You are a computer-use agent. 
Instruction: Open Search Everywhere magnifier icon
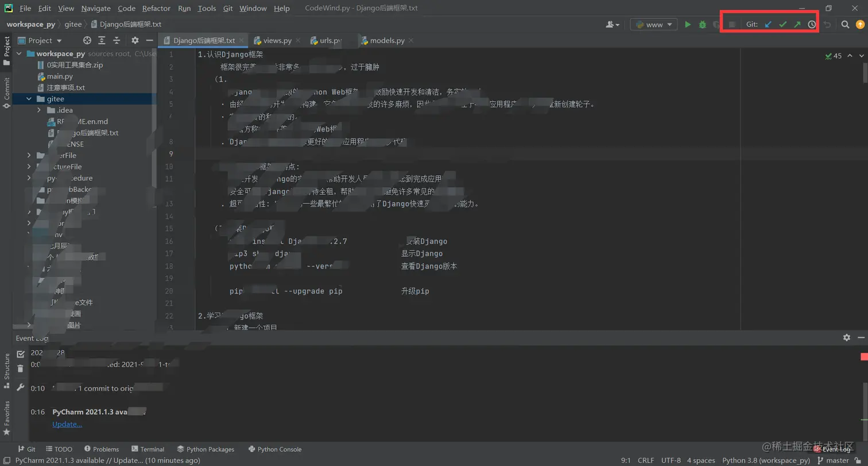click(x=845, y=25)
